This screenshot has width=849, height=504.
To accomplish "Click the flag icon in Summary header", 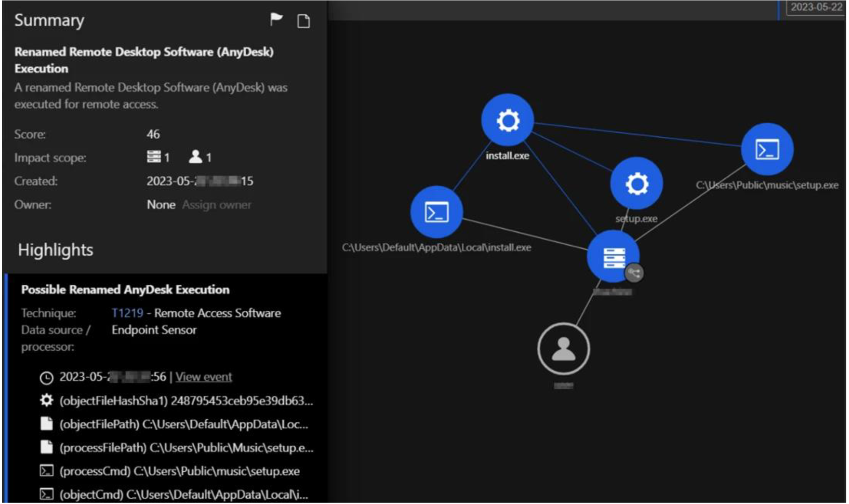I will [276, 20].
